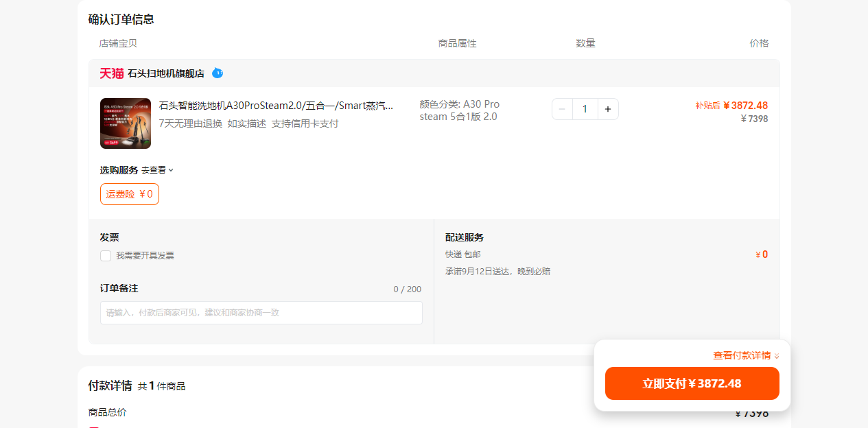Open the blue store chat icon

tap(218, 73)
